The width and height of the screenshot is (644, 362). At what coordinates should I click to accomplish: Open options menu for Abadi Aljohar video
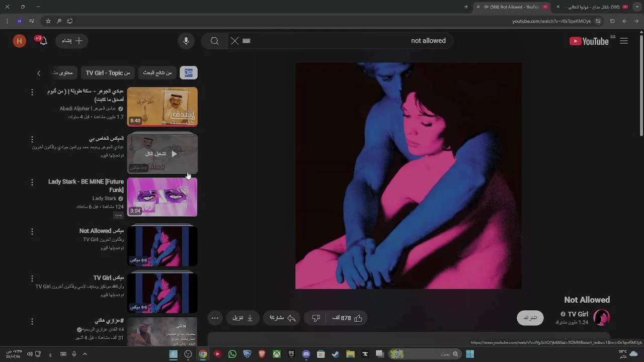[x=32, y=92]
